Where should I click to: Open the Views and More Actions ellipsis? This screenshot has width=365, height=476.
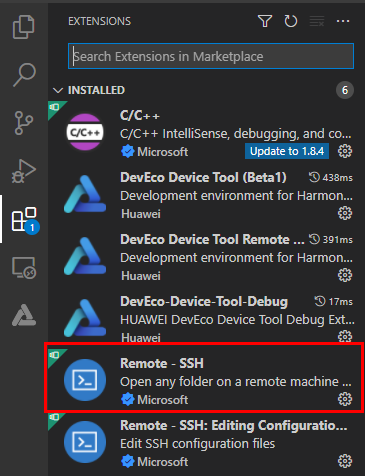[x=343, y=21]
